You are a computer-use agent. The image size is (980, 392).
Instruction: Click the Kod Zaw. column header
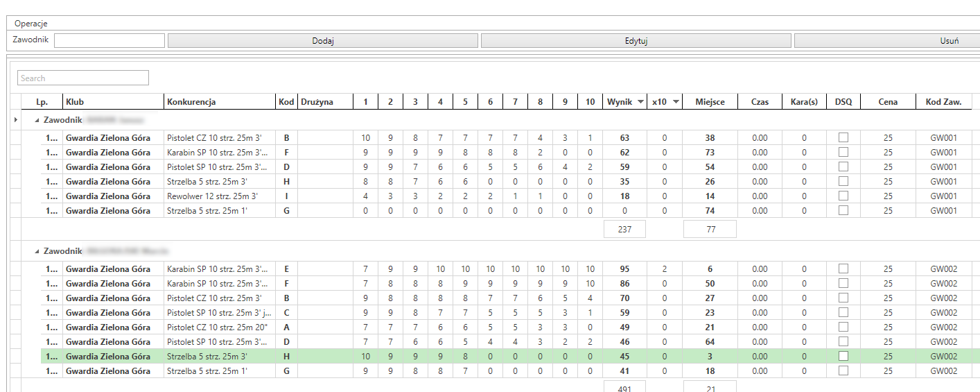943,102
